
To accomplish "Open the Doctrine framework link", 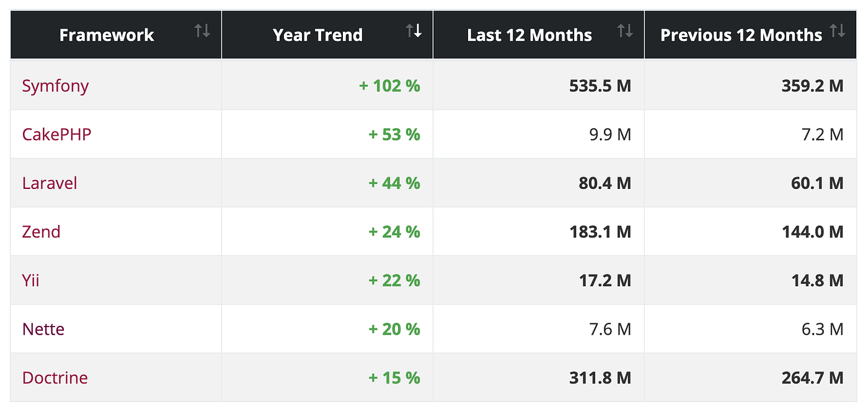I will tap(55, 378).
